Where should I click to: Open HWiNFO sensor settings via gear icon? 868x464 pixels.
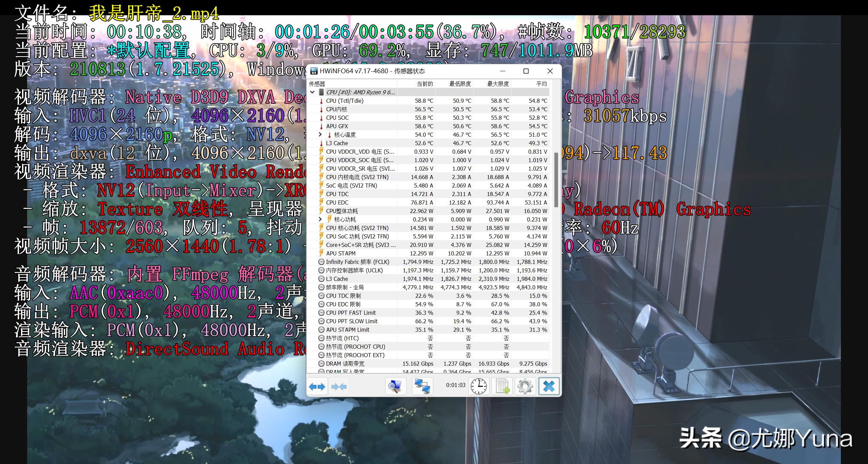click(525, 386)
